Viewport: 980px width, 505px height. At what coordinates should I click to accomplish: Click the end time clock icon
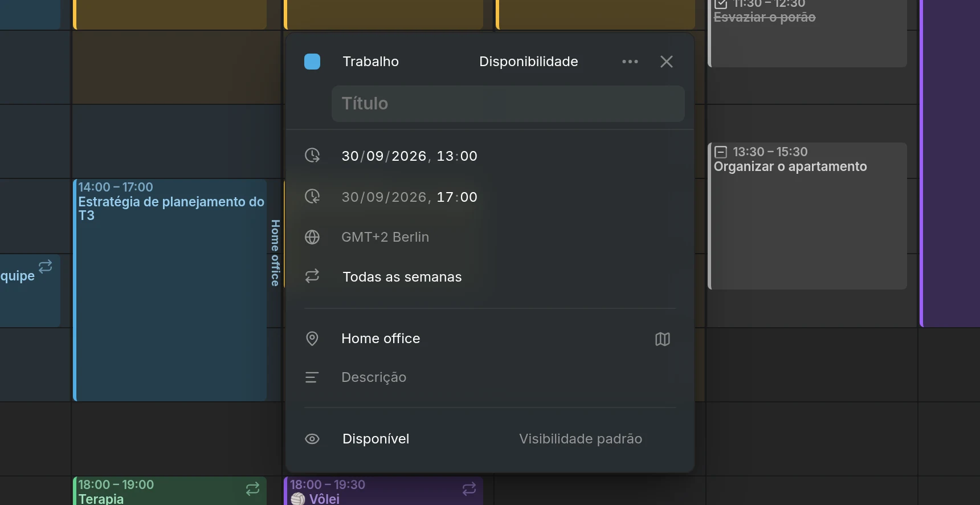tap(312, 196)
